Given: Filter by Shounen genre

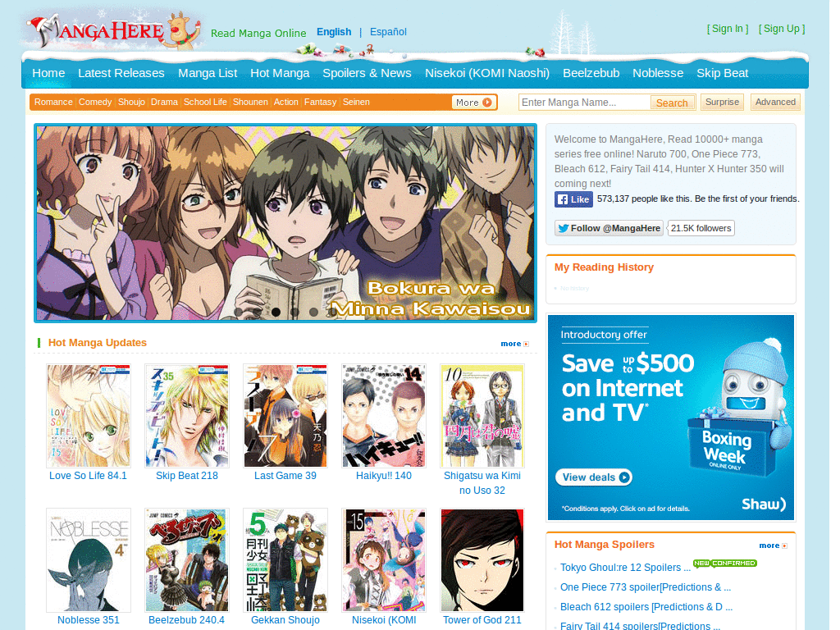Looking at the screenshot, I should click(x=250, y=103).
